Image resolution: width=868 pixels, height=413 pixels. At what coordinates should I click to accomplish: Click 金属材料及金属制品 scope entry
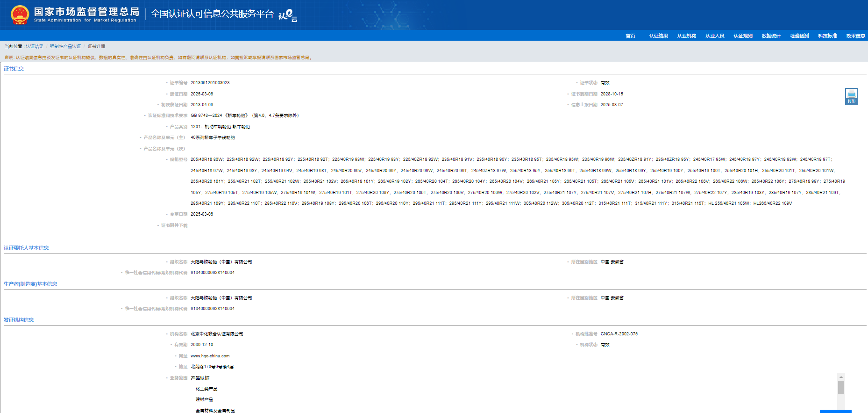click(x=215, y=410)
